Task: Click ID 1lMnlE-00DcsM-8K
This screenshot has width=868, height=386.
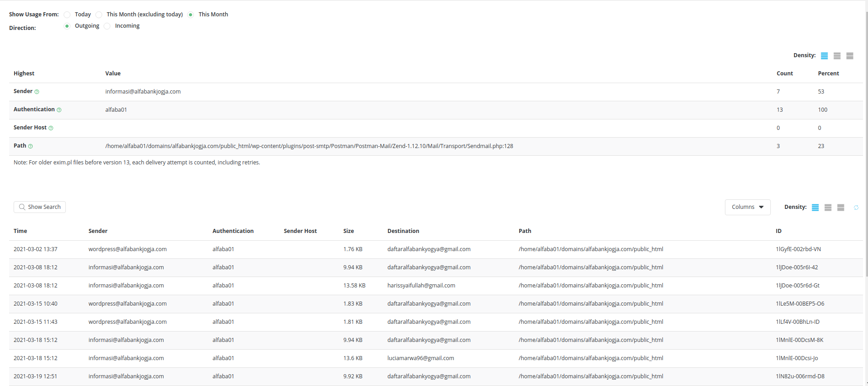Action: tap(799, 340)
